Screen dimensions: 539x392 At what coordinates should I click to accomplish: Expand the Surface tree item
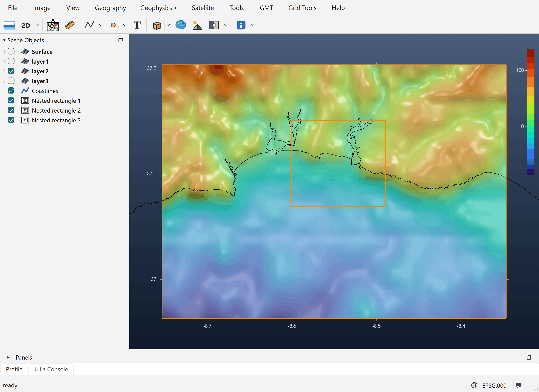(4, 51)
